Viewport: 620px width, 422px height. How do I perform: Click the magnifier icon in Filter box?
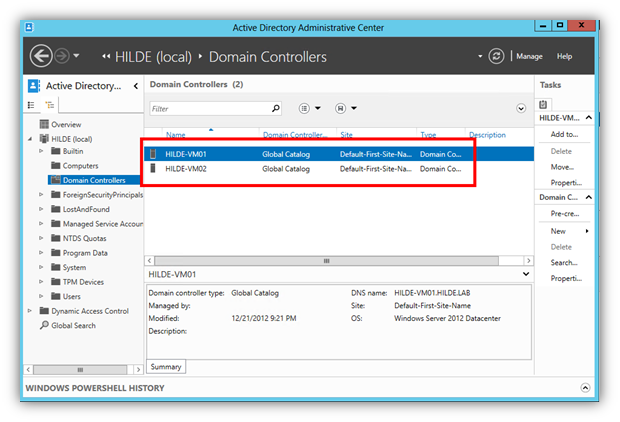pyautogui.click(x=276, y=108)
